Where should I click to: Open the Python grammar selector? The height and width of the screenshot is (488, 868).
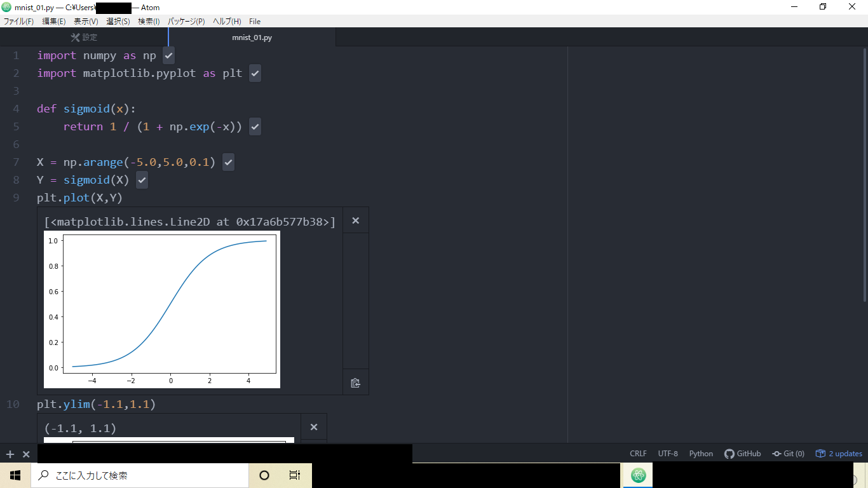coord(701,453)
